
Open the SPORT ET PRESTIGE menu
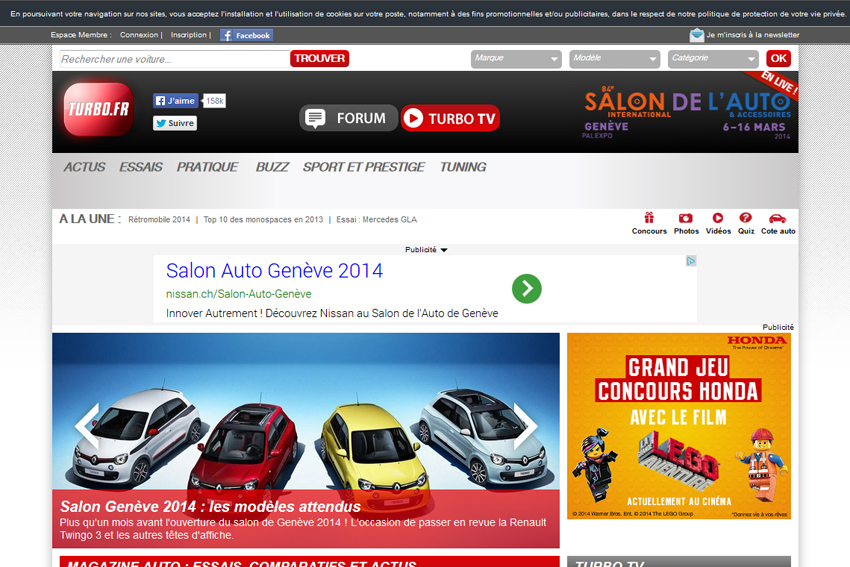pos(363,167)
